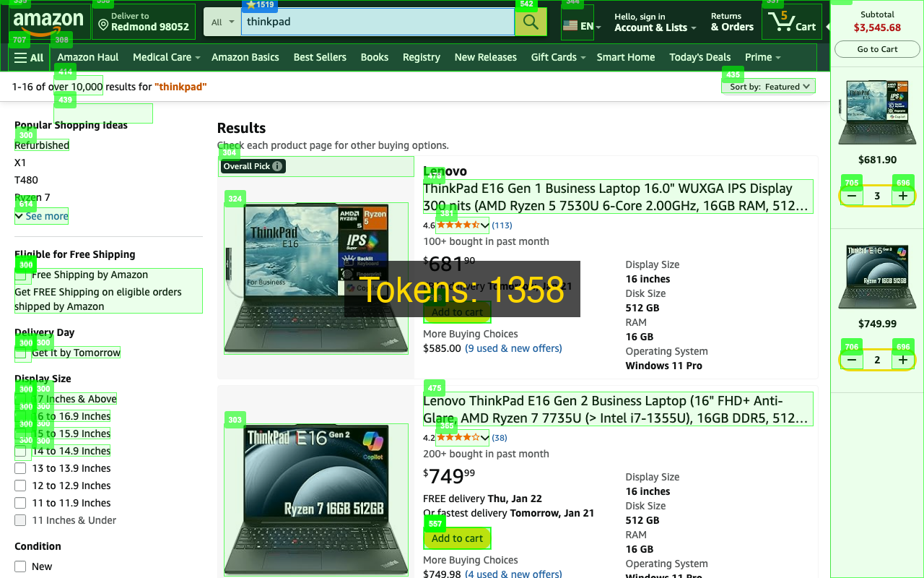Screen dimensions: 924x578
Task: Open the All hamburger menu
Action: pyautogui.click(x=29, y=58)
